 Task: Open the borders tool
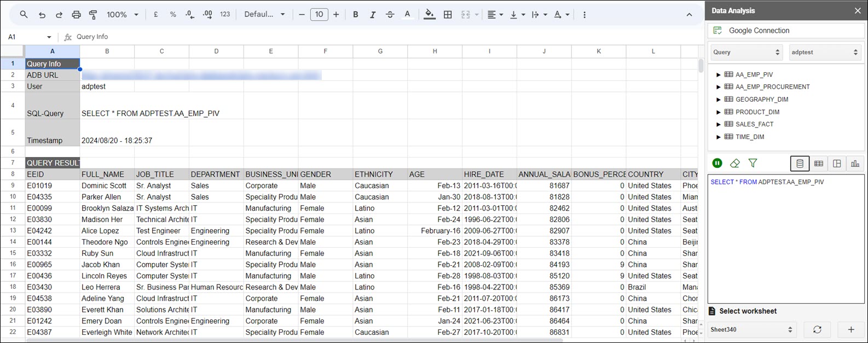(x=448, y=15)
